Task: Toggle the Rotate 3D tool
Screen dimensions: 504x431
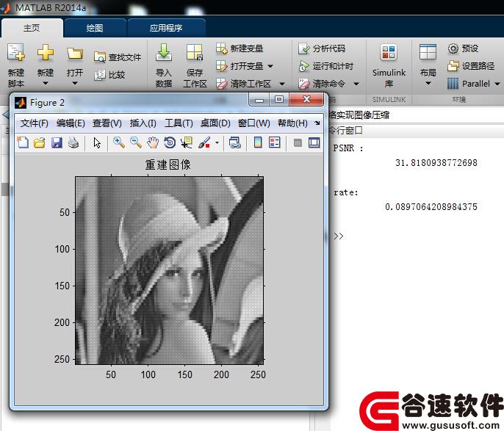Action: (x=170, y=142)
